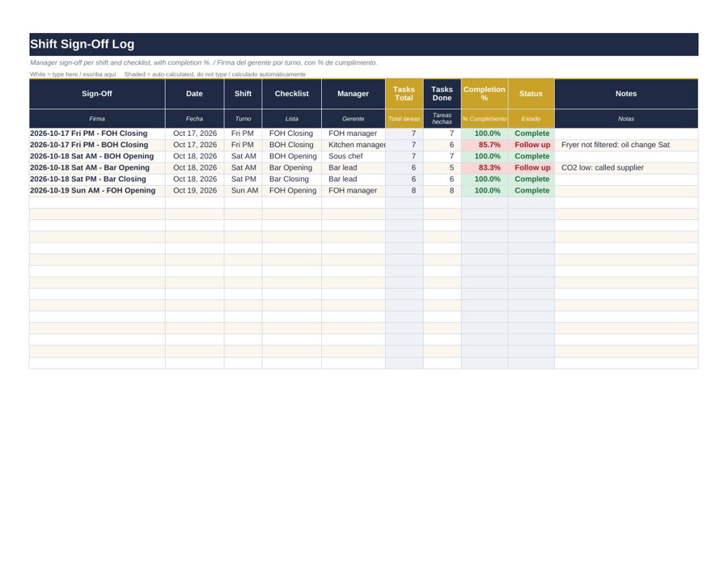This screenshot has height=562, width=728.
Task: Select the 'Sign-Off' column header
Action: 97,94
